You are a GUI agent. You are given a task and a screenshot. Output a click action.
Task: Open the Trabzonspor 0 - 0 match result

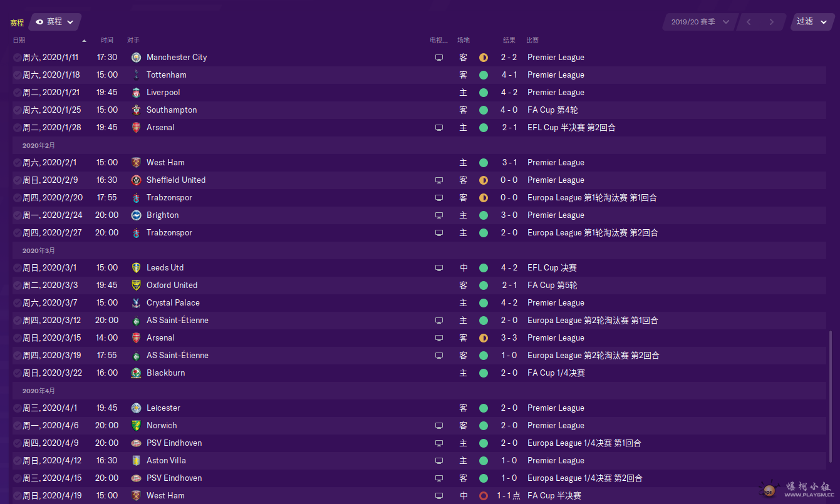point(509,197)
